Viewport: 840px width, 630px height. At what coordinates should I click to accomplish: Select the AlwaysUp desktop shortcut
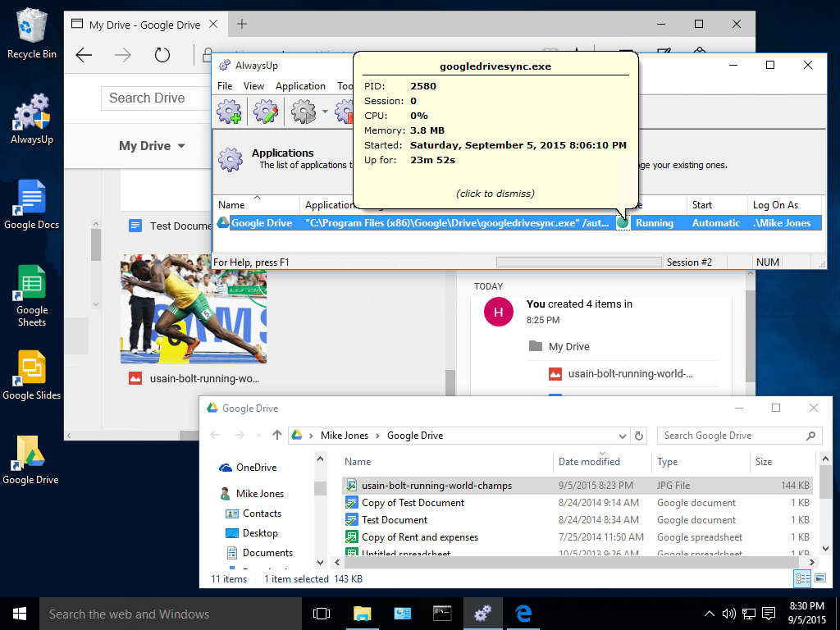point(32,119)
